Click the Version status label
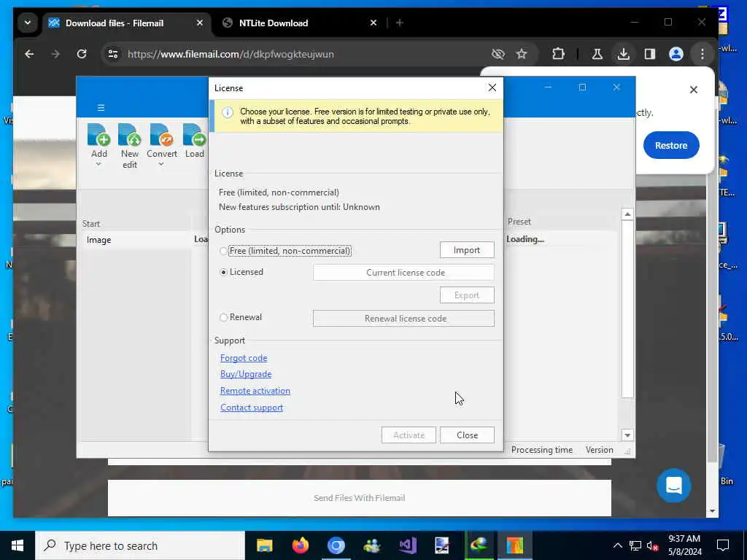The image size is (747, 560). pos(600,450)
